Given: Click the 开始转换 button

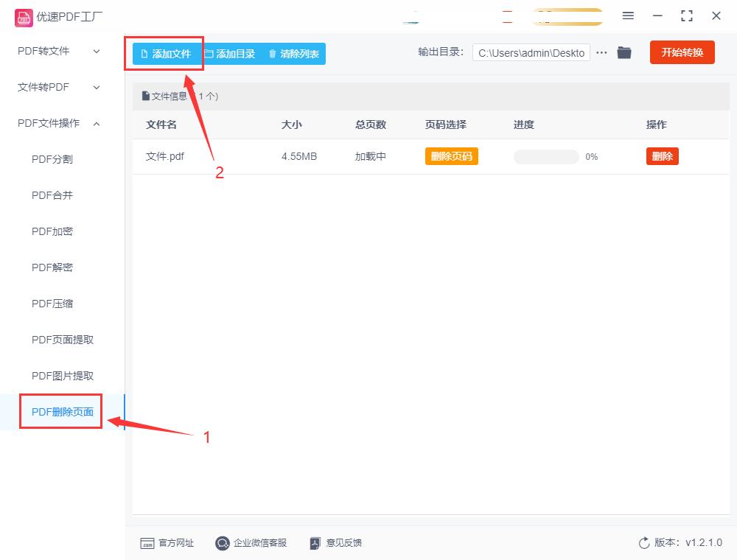Looking at the screenshot, I should click(682, 52).
